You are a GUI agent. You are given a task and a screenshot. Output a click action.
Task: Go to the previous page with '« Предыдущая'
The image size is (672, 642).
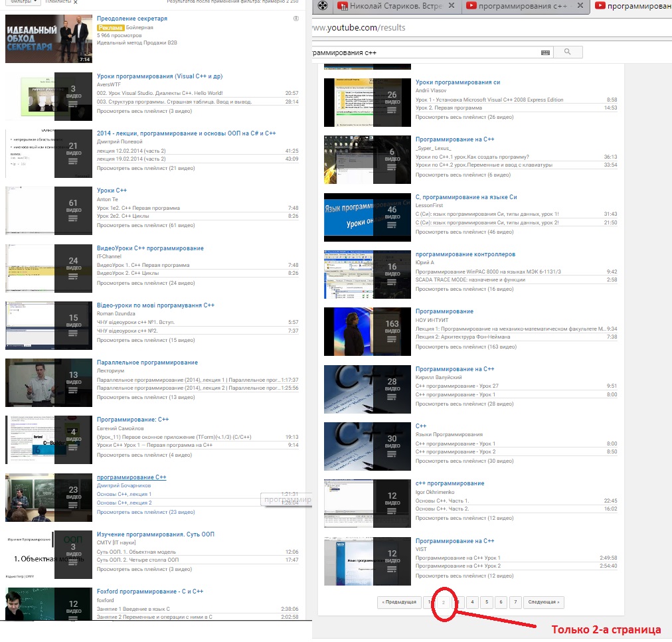pos(400,602)
